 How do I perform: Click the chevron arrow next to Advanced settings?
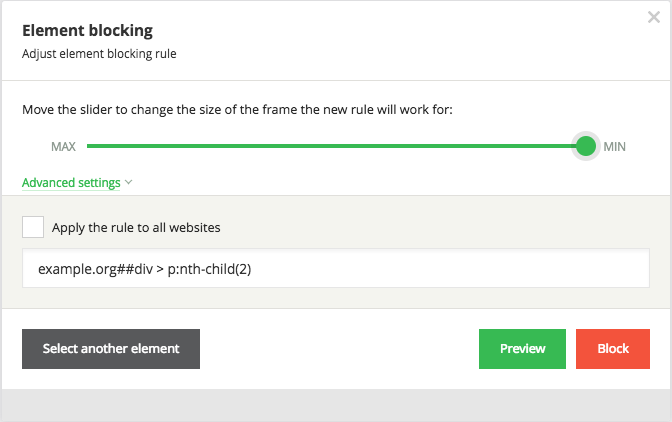click(x=130, y=183)
